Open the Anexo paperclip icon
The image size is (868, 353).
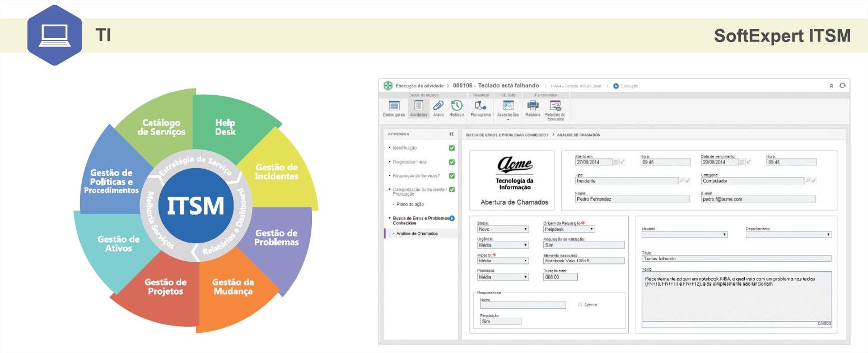coord(438,108)
